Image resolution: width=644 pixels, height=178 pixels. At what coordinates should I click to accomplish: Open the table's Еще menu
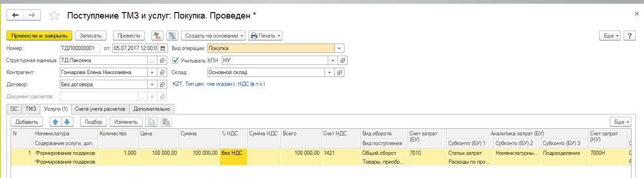pyautogui.click(x=620, y=122)
